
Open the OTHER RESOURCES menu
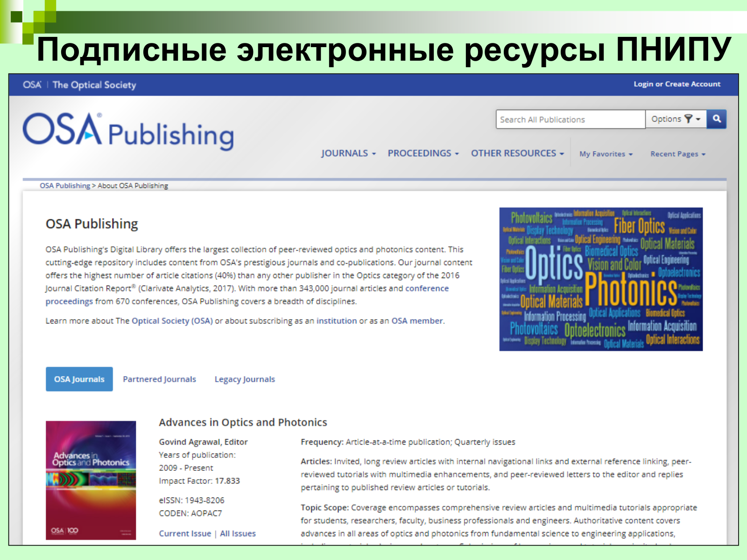(517, 154)
